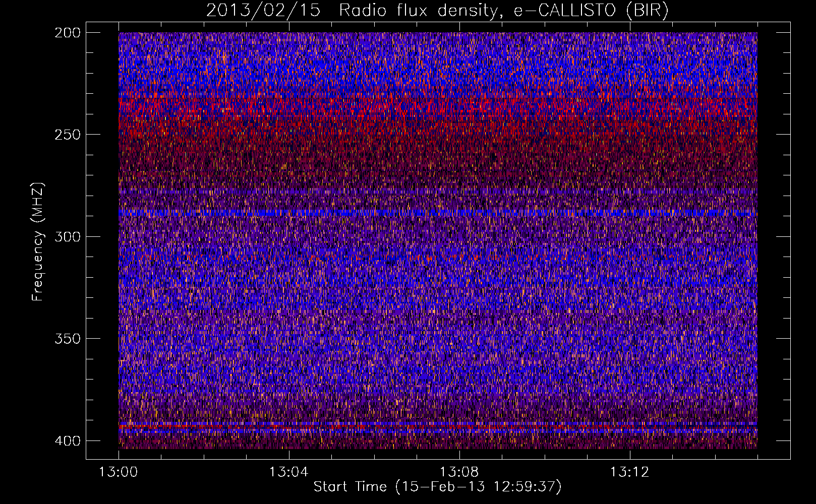The image size is (816, 504).
Task: Click the plot title '2013/02/15 Radio flux density, e-CALLISTO (BIR)'
Action: 437,11
